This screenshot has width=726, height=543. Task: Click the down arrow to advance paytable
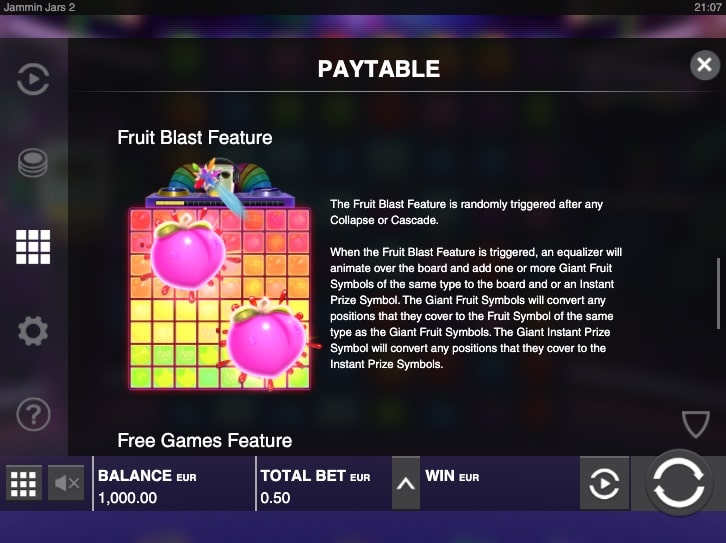point(695,424)
